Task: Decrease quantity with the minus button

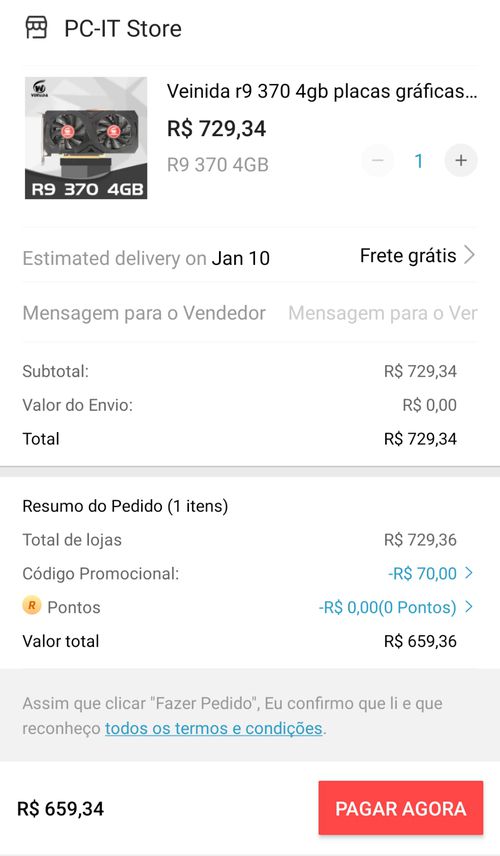Action: point(378,160)
